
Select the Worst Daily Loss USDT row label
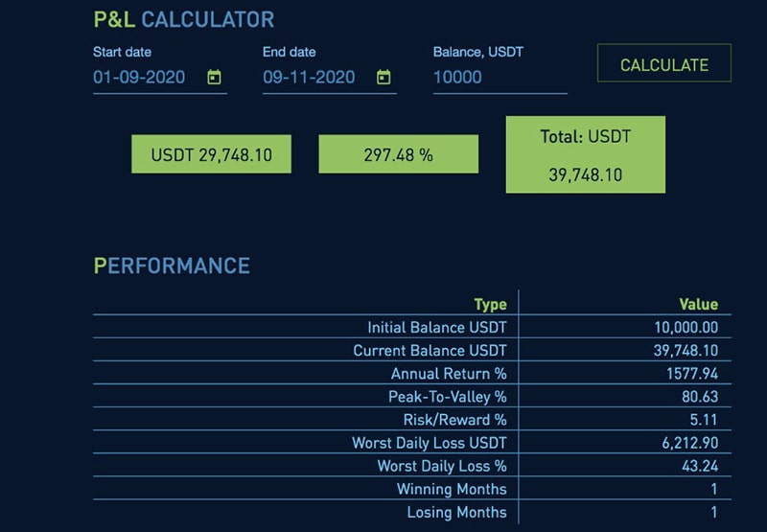429,443
